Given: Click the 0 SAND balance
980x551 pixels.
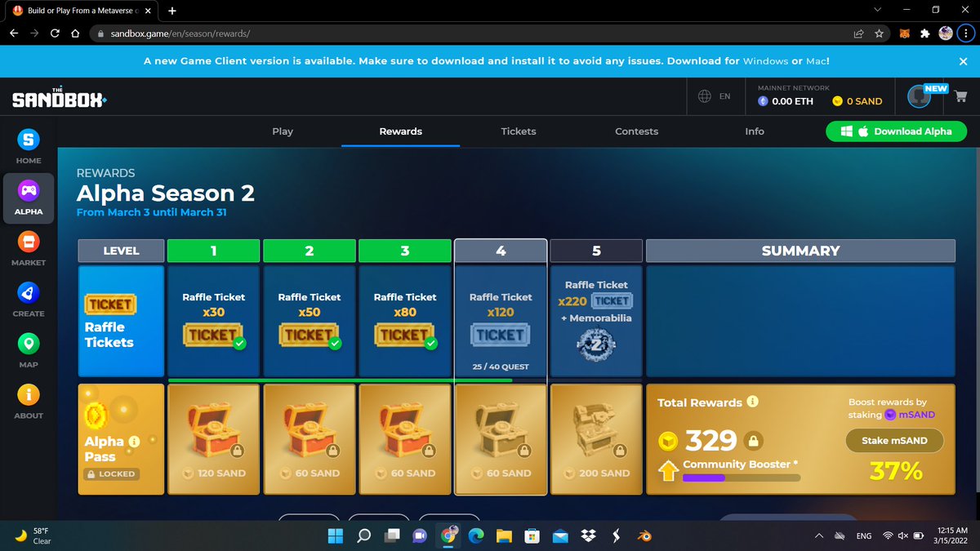Looking at the screenshot, I should point(857,101).
